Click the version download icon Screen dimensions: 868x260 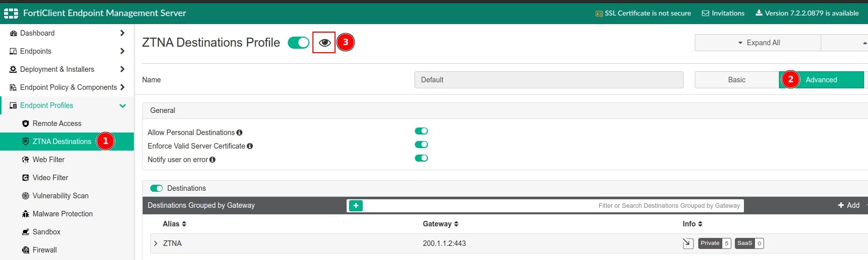pos(759,13)
